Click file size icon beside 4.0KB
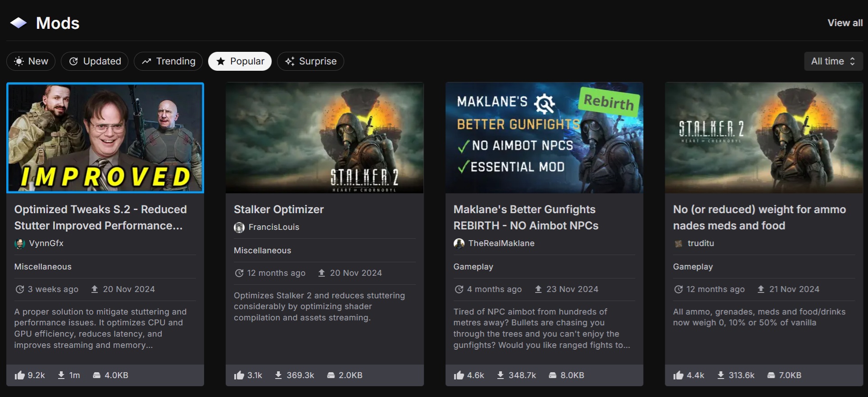This screenshot has width=868, height=397. pos(96,375)
